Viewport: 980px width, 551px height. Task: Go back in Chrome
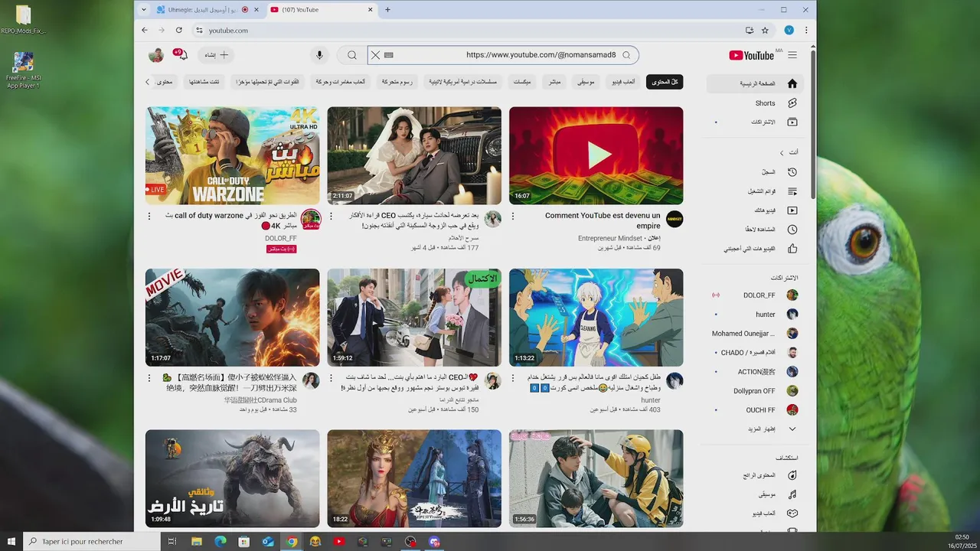point(145,30)
